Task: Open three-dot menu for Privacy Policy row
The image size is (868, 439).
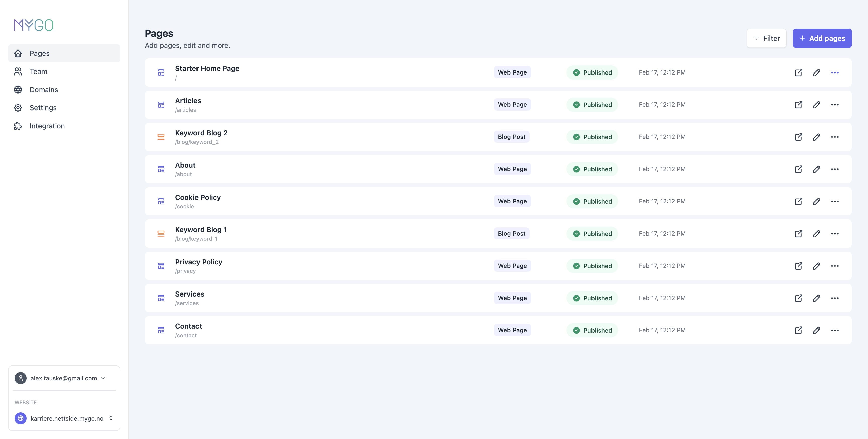Action: click(834, 266)
